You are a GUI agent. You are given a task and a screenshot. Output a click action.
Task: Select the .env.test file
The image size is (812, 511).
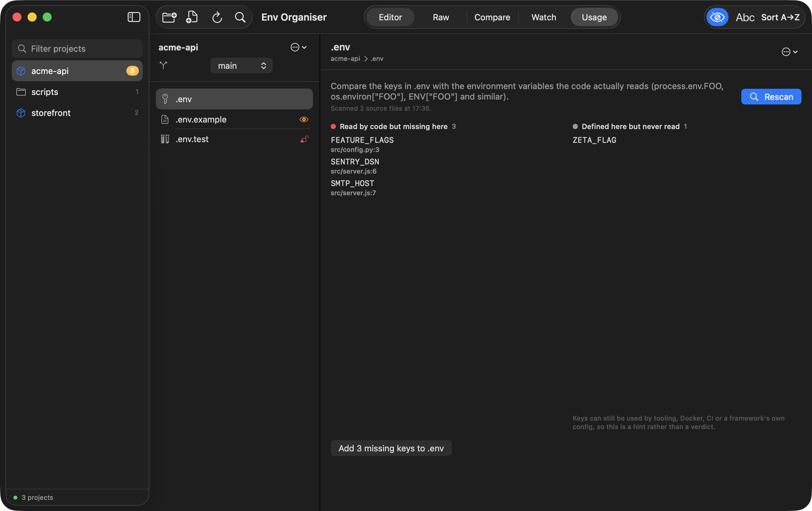pyautogui.click(x=234, y=139)
